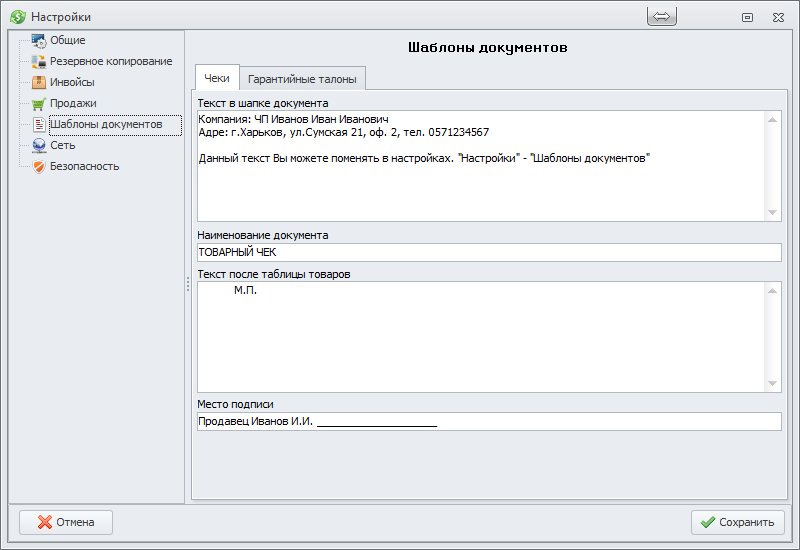
Task: Click the app icon in title bar
Action: point(17,17)
